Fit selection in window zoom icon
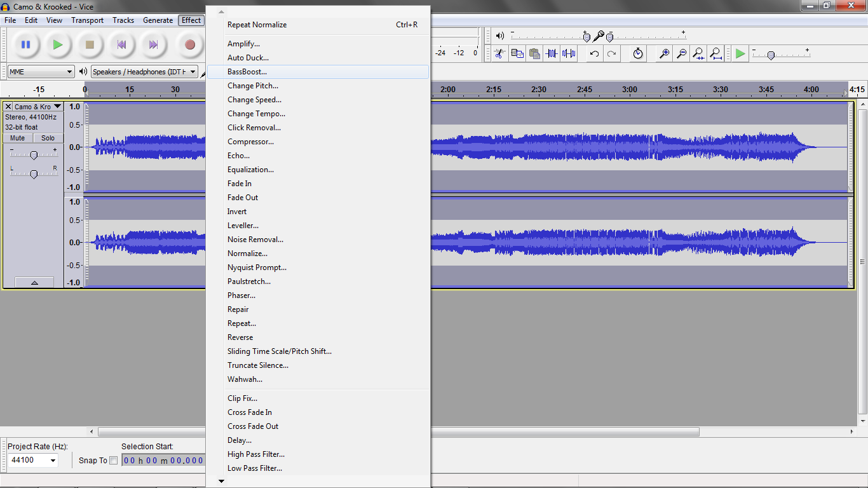Image resolution: width=868 pixels, height=488 pixels. tap(698, 53)
